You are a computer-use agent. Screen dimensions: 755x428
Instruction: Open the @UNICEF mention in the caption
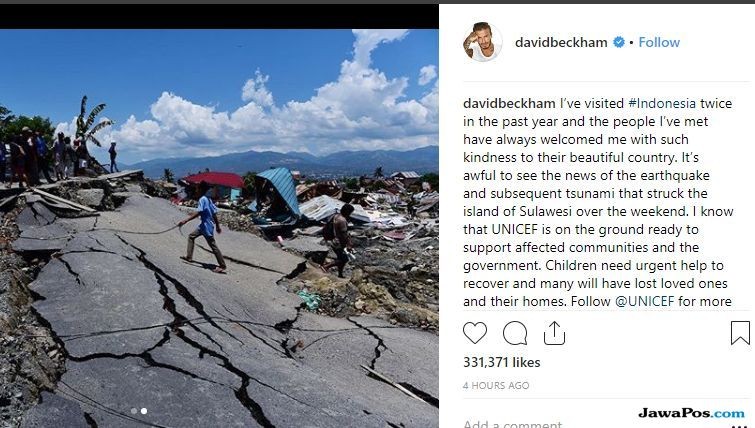[644, 301]
